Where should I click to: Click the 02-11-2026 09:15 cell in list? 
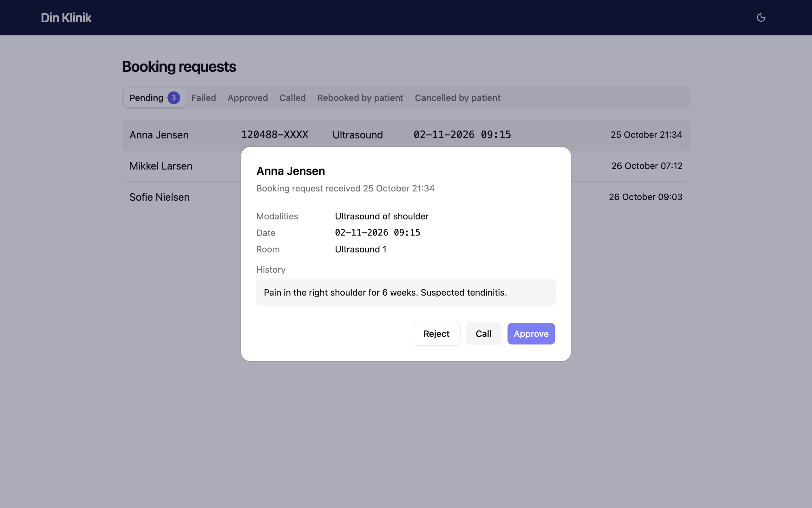[462, 135]
